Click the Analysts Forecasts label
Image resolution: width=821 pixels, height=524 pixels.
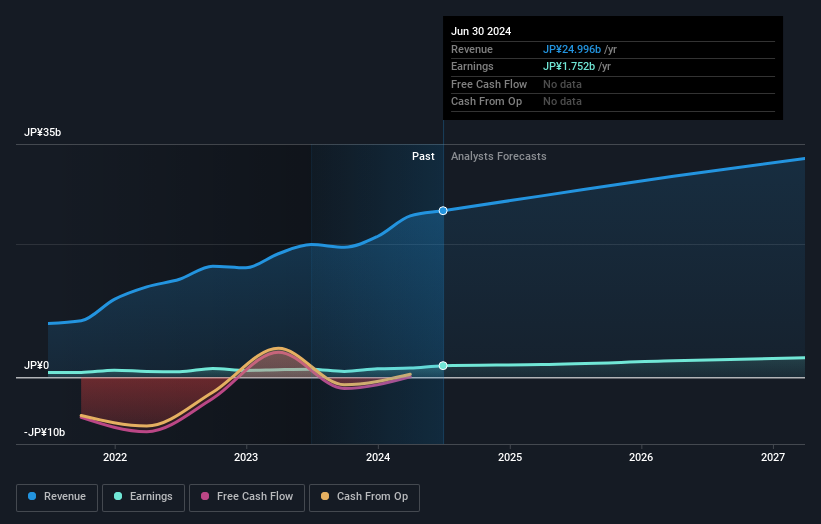(x=498, y=156)
